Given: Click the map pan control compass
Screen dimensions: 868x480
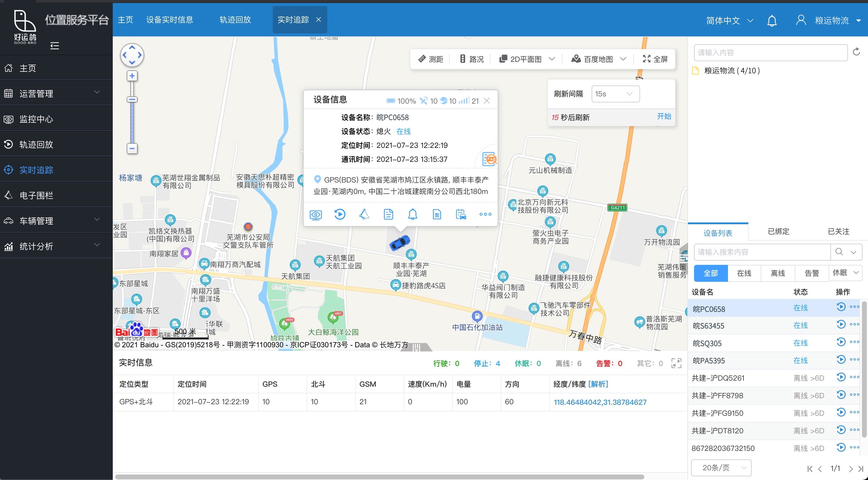Looking at the screenshot, I should tap(132, 55).
